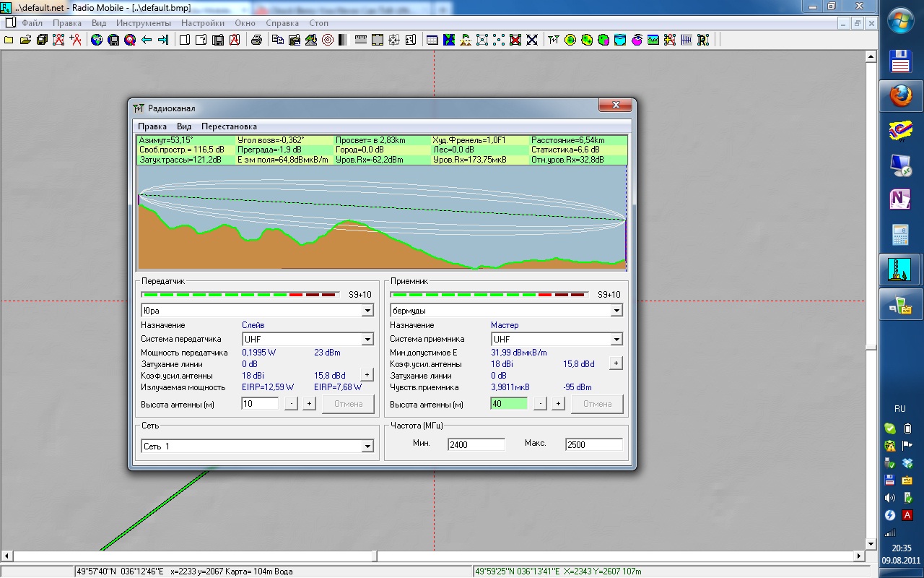Click the globe map icon
The height and width of the screenshot is (578, 924).
(97, 40)
